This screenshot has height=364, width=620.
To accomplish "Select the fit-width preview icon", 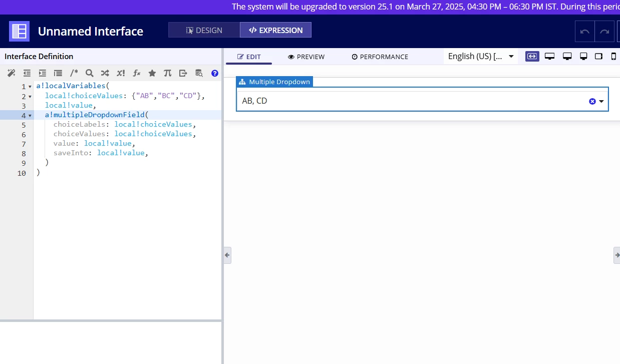I will (532, 56).
